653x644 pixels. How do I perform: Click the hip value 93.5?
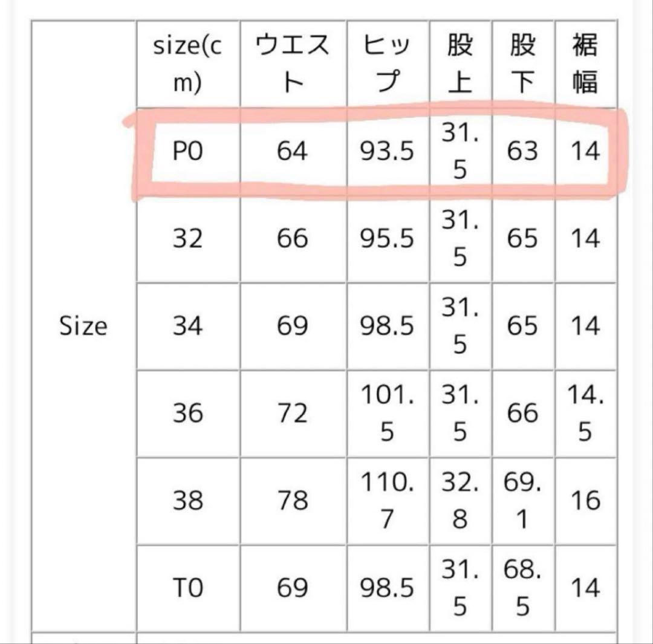pos(388,151)
